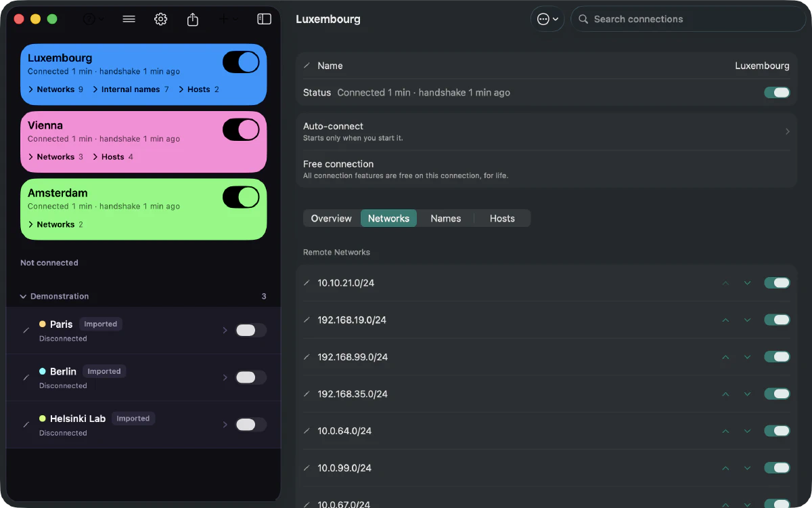Move 192.168.35.0/24 up with arrow
This screenshot has height=508, width=812.
click(725, 394)
